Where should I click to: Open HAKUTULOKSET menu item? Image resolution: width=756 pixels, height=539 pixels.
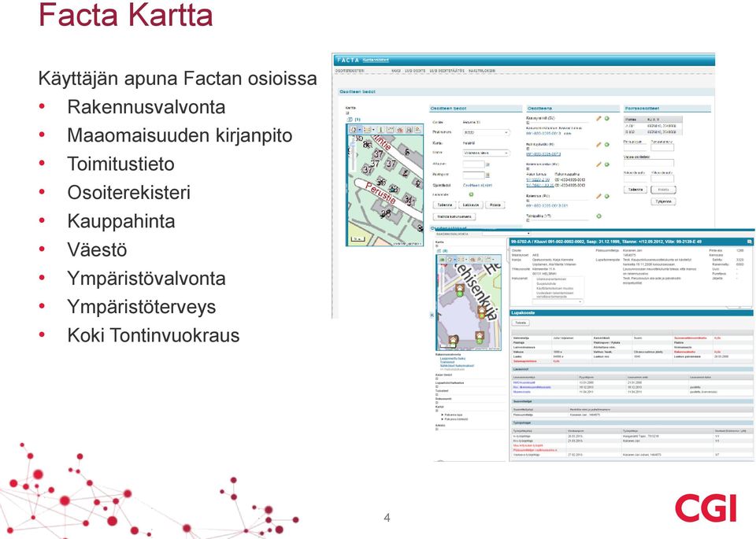[482, 71]
